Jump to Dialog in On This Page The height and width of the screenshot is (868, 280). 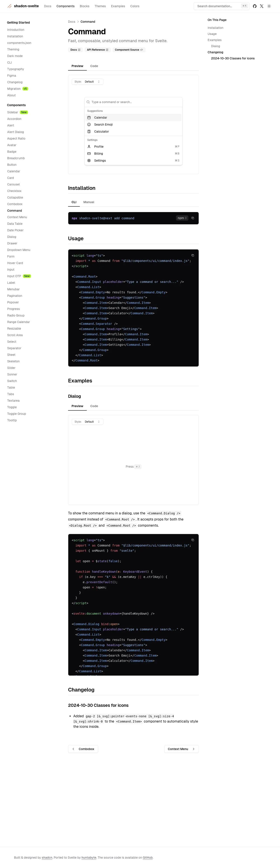click(215, 46)
